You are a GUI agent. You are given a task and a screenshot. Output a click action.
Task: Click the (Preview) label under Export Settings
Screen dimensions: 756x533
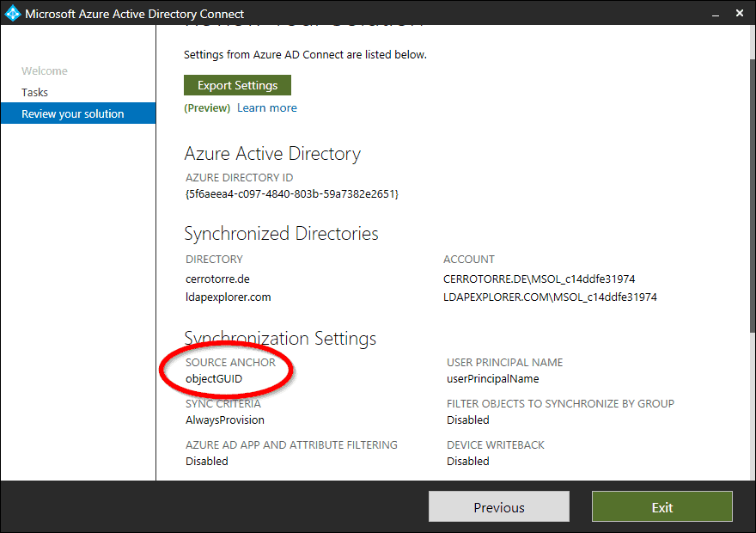(x=206, y=107)
